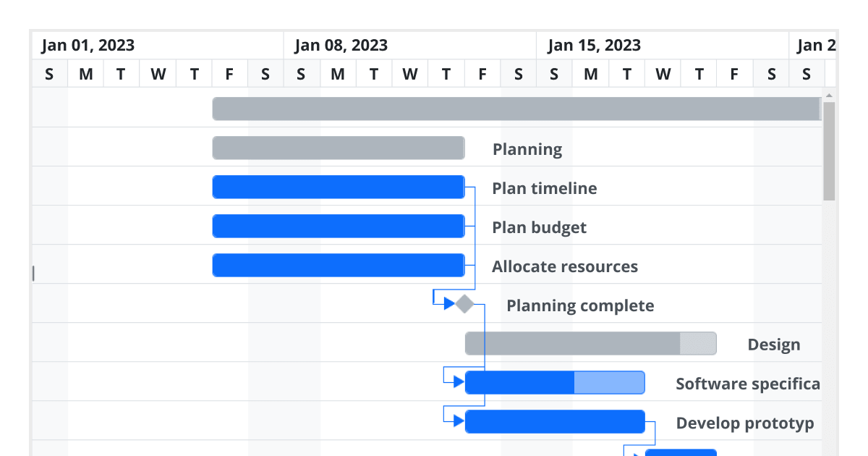Click the splitter handle on left edge

tap(33, 273)
